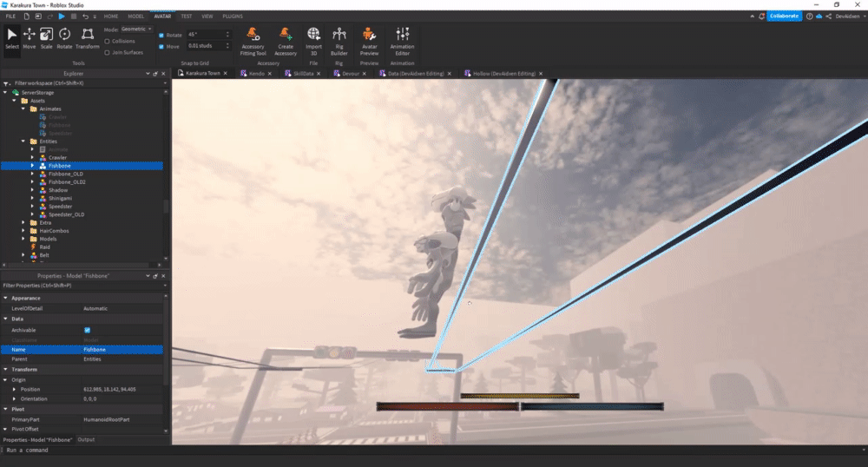868x467 pixels.
Task: Switch to the PLUGINS ribbon tab
Action: pyautogui.click(x=233, y=16)
